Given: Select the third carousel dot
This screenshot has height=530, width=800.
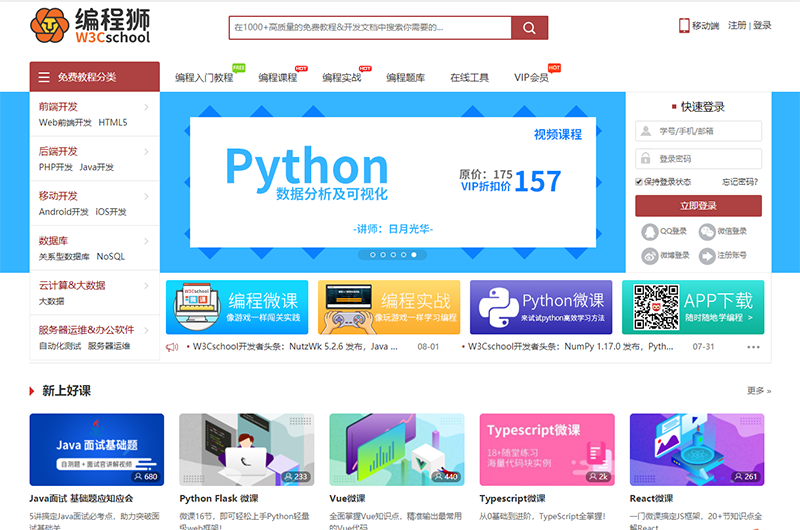Looking at the screenshot, I should (x=393, y=255).
